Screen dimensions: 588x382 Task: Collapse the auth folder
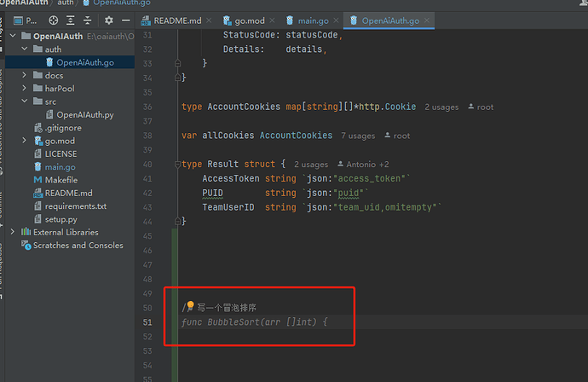click(x=25, y=49)
